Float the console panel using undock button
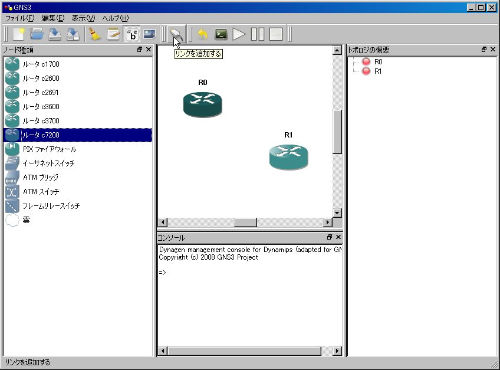This screenshot has height=370, width=500. click(x=329, y=237)
